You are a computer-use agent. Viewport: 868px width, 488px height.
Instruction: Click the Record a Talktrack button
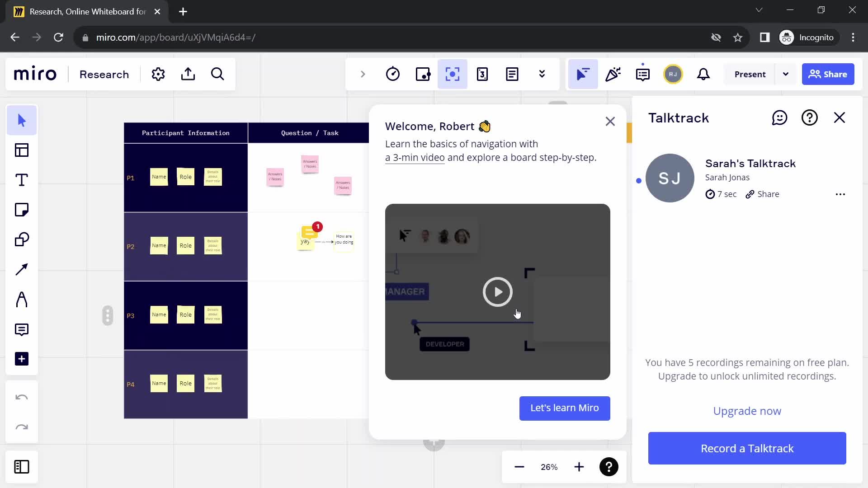point(746,449)
